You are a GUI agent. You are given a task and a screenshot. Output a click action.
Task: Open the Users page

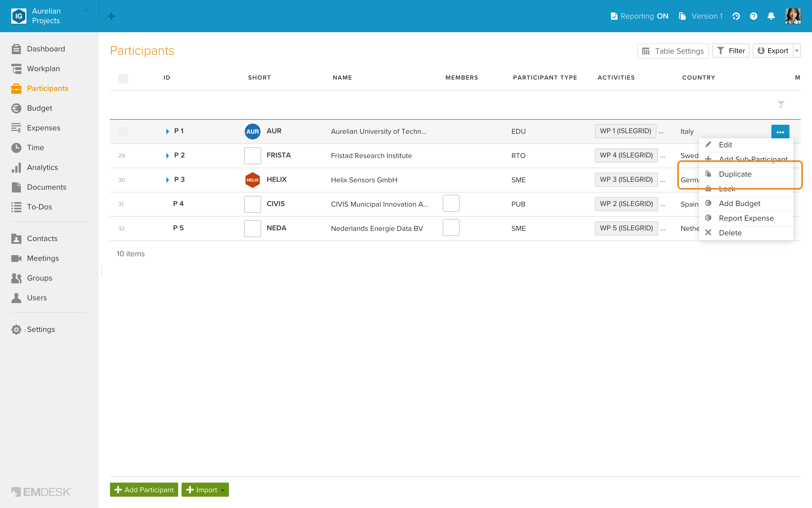pos(29,298)
